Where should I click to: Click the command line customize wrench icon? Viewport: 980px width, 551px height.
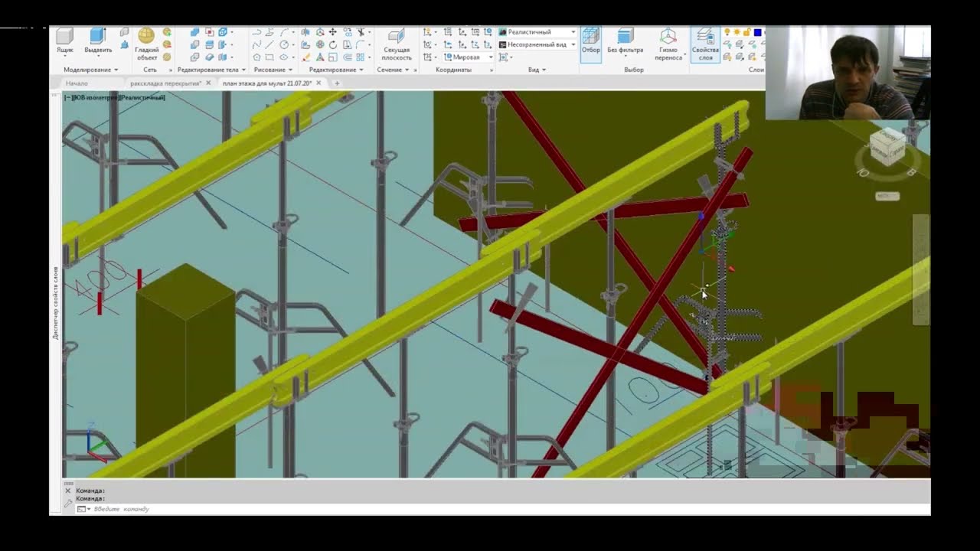[68, 504]
